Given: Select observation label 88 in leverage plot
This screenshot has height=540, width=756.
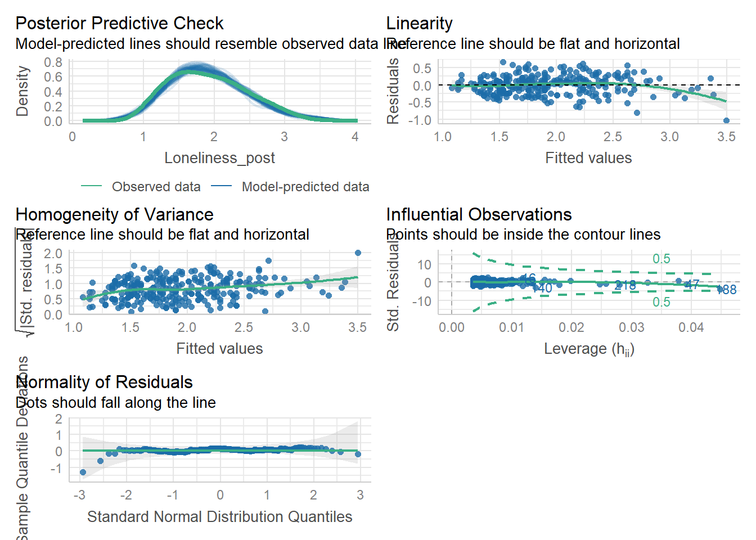Looking at the screenshot, I should click(729, 290).
